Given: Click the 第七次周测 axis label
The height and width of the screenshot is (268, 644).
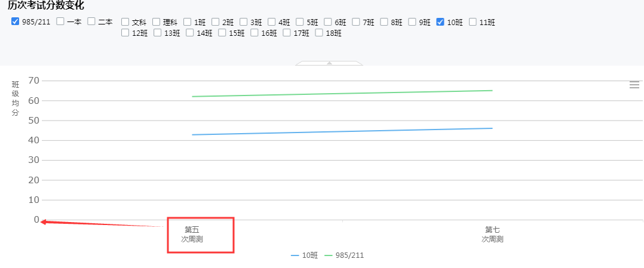Looking at the screenshot, I should 492,235.
